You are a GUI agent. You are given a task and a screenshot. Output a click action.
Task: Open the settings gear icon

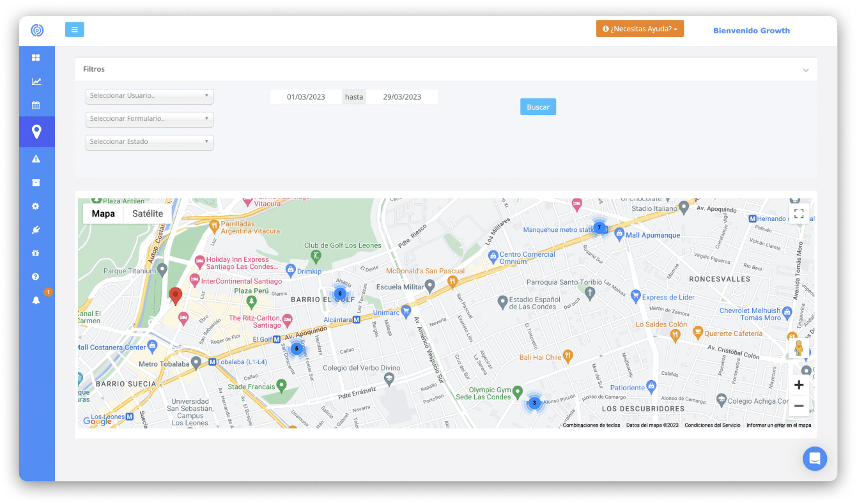36,206
